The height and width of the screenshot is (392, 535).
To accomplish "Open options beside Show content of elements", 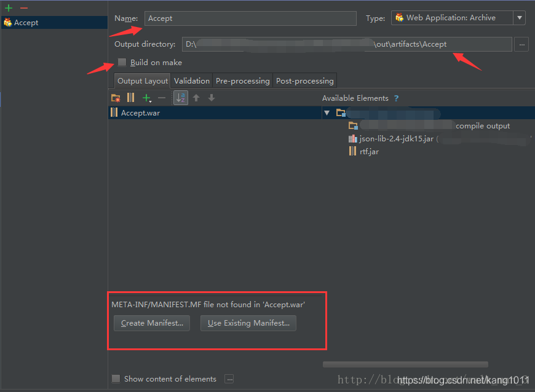I will (x=229, y=378).
